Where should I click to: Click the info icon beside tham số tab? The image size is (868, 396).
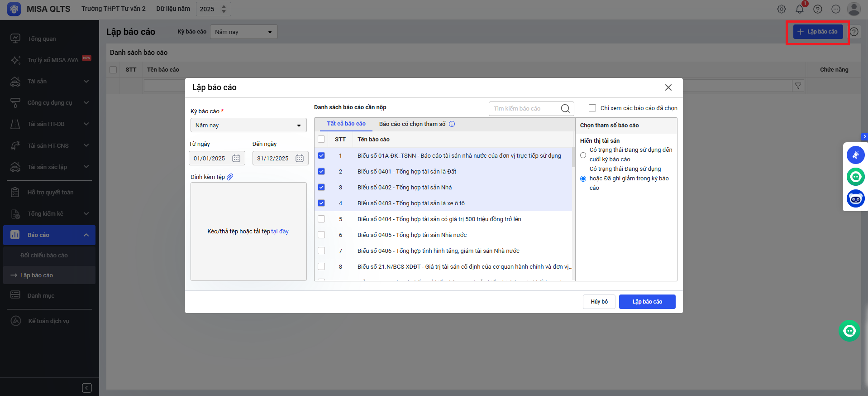pyautogui.click(x=452, y=124)
